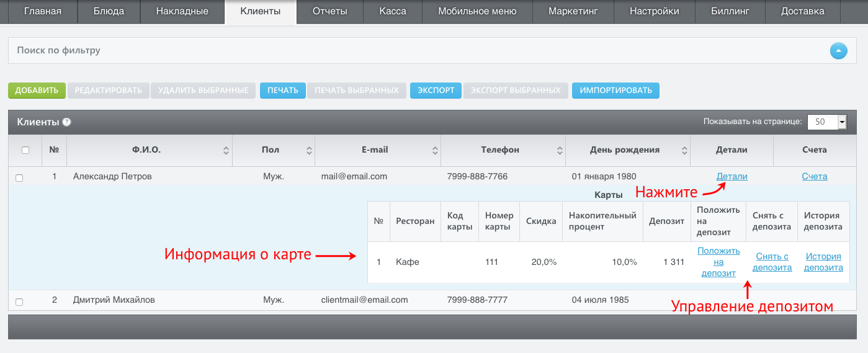Screen dimensions: 868x353
Task: Open the Настройки tab
Action: click(x=654, y=11)
